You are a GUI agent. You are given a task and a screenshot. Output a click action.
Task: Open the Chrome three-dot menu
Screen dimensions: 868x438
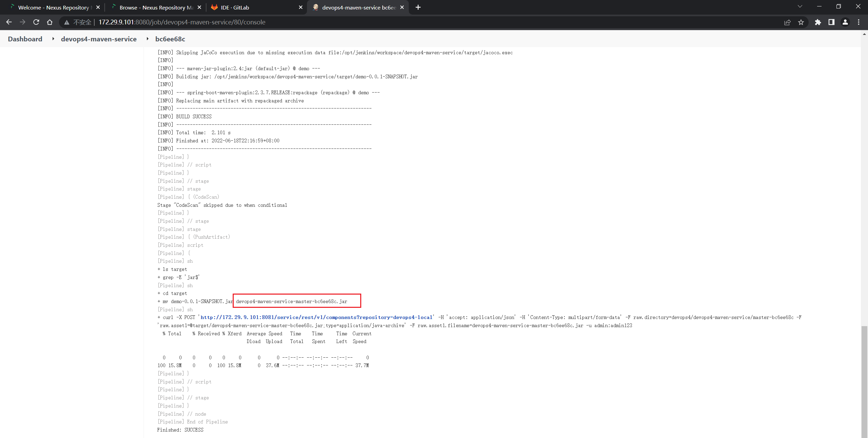click(859, 22)
